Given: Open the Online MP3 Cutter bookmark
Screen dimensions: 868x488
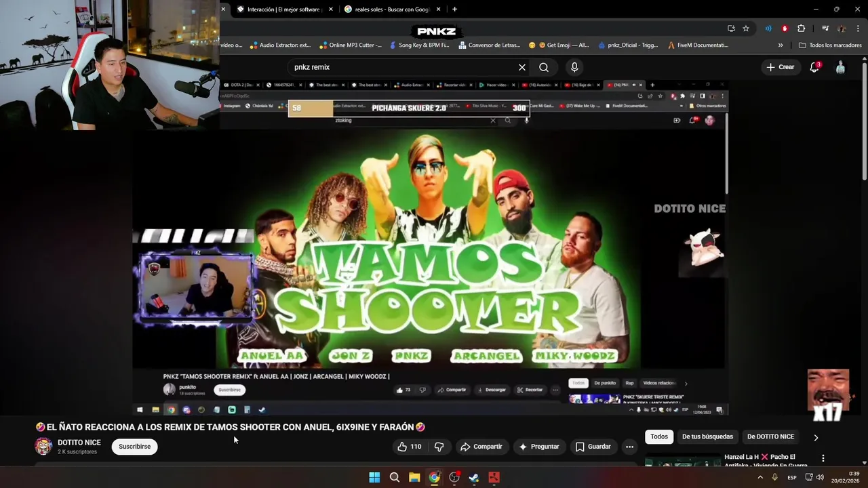Looking at the screenshot, I should coord(350,45).
